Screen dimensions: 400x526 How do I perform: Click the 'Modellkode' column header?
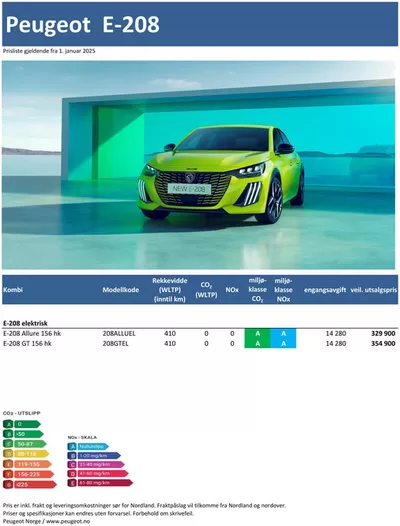point(120,290)
